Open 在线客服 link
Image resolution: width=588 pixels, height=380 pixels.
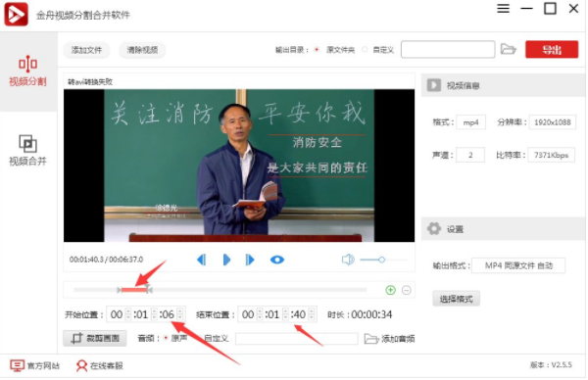click(x=99, y=365)
